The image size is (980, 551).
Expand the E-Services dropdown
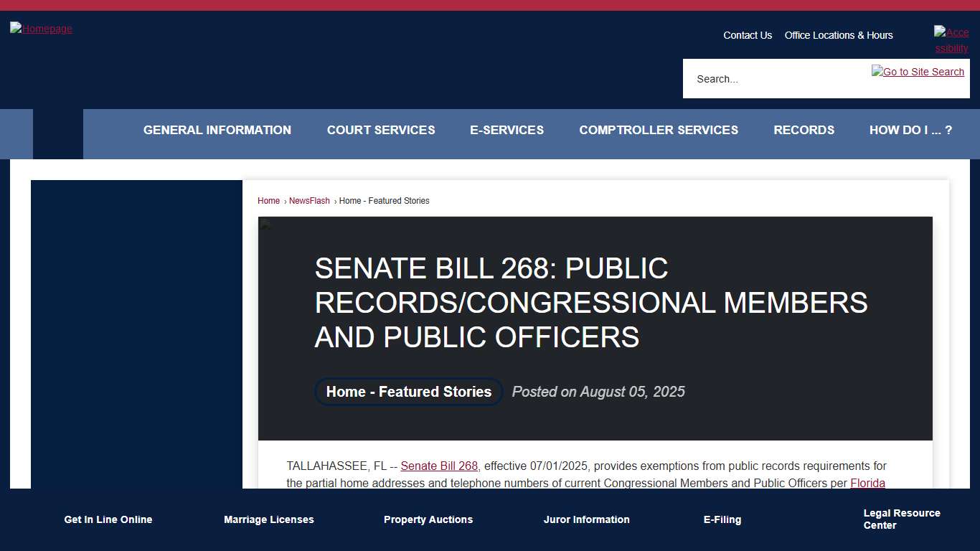coord(507,130)
